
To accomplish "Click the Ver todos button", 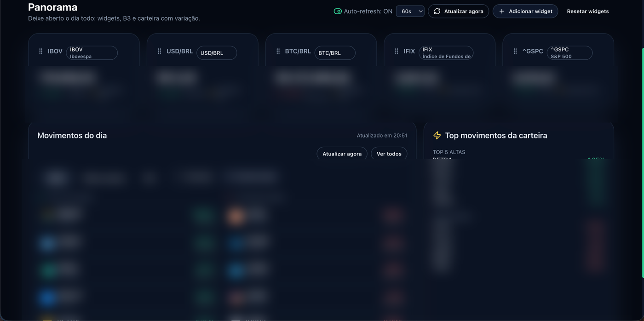I will point(389,154).
